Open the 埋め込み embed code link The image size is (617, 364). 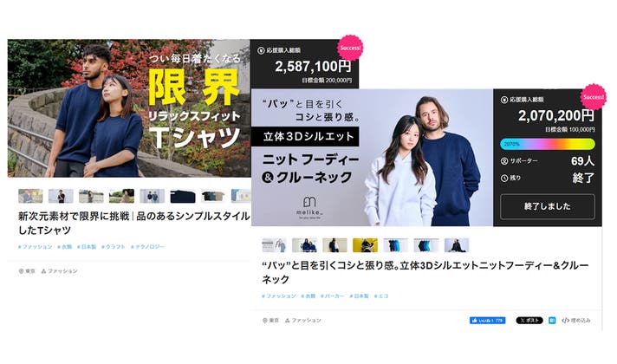tap(577, 320)
